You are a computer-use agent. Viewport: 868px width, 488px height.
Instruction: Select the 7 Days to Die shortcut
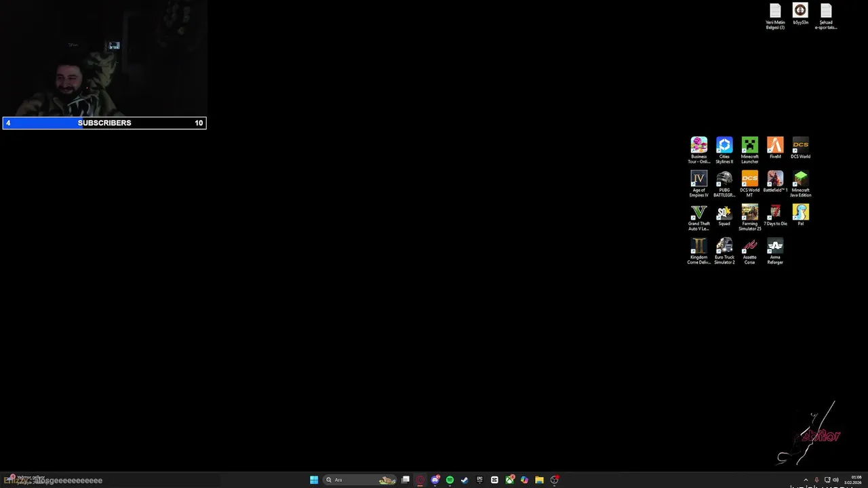[775, 216]
